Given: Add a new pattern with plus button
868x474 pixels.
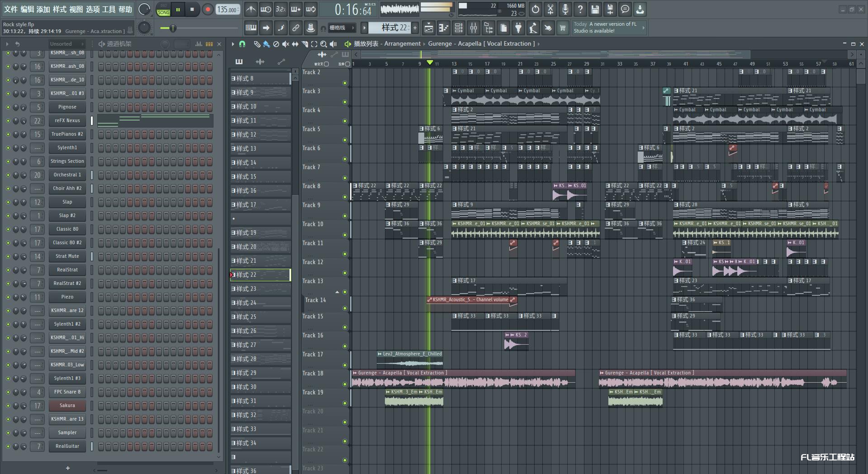Looking at the screenshot, I should coord(415,28).
